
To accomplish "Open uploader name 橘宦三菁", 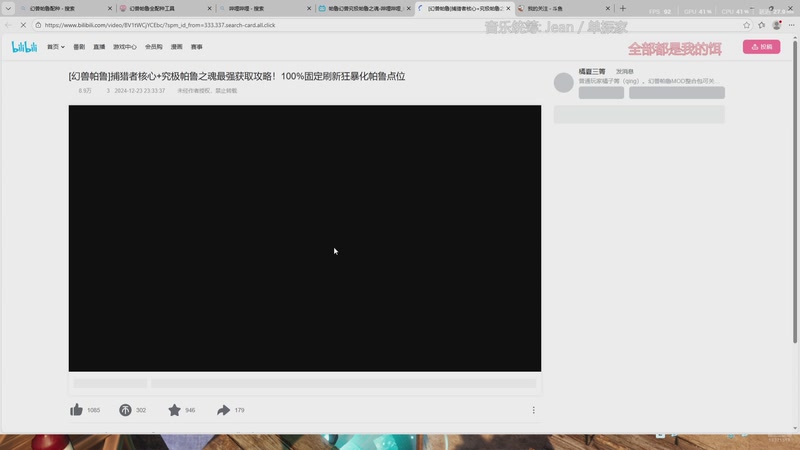I will 592,71.
